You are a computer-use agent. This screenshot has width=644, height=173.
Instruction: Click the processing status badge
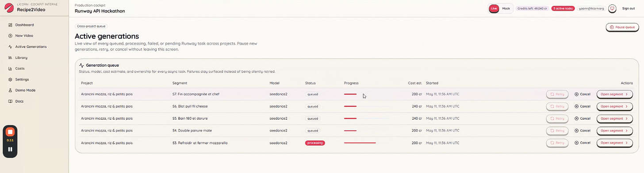point(315,143)
